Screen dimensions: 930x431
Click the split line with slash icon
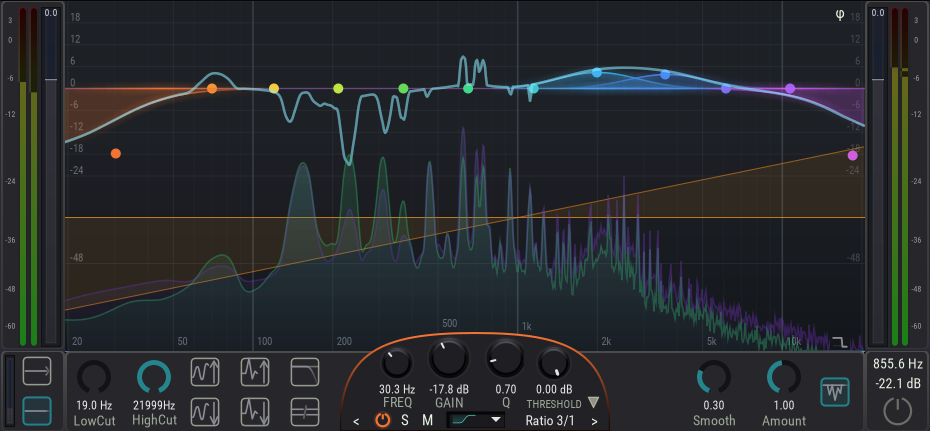[305, 411]
